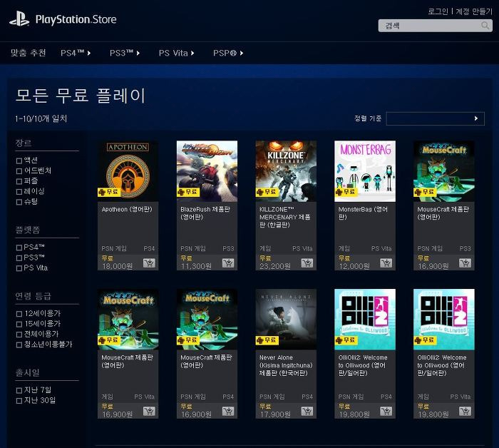Image resolution: width=499 pixels, height=448 pixels.
Task: Open the OlliOlli2 PS Vita cover thumbnail
Action: tap(444, 320)
